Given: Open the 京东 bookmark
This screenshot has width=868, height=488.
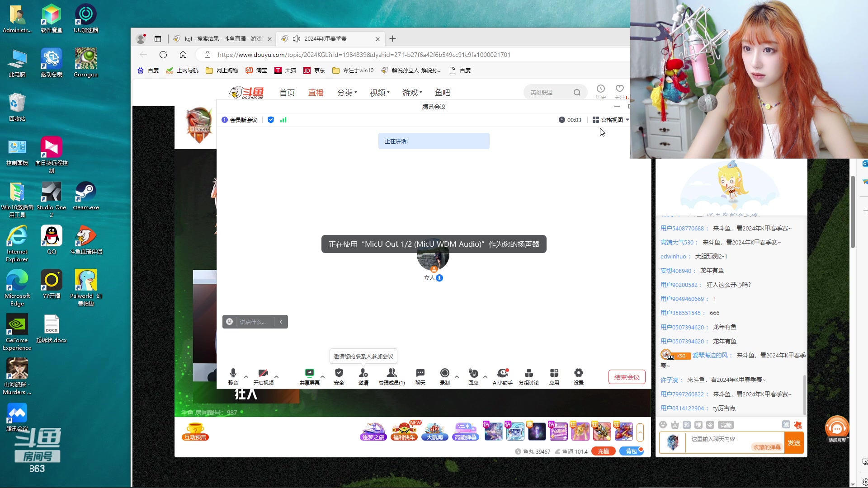Looking at the screenshot, I should 314,70.
